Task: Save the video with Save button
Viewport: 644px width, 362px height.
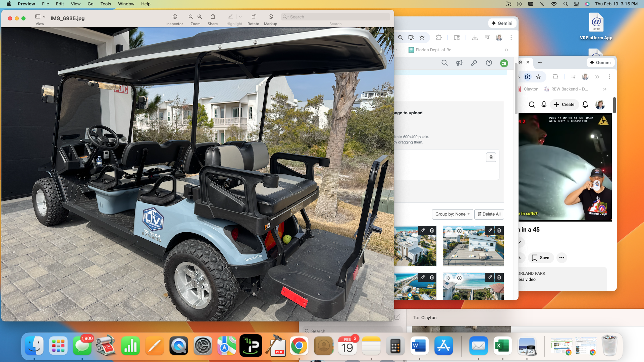Action: click(541, 257)
